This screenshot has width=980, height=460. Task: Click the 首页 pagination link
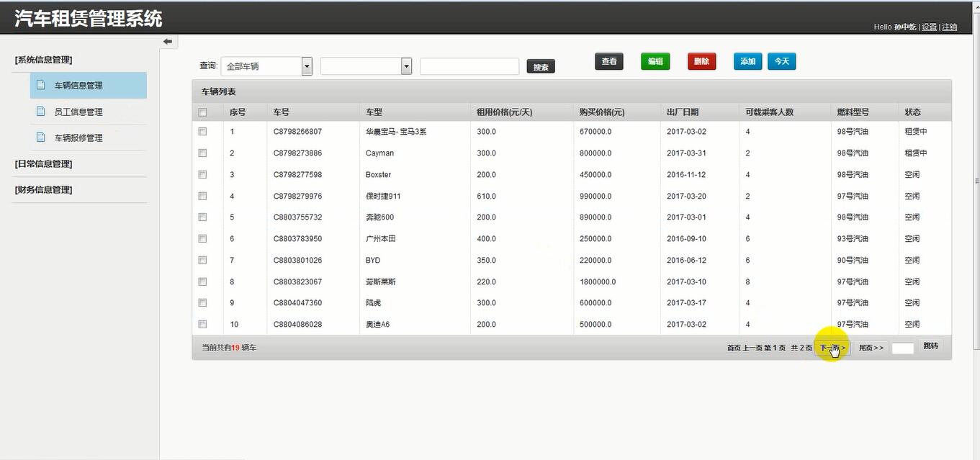point(734,348)
